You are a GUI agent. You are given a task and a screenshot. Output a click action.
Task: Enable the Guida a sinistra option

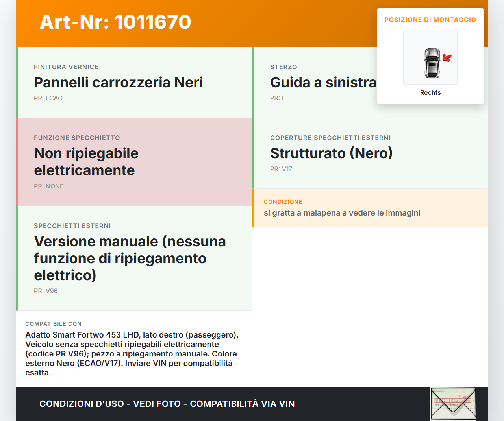coord(323,83)
